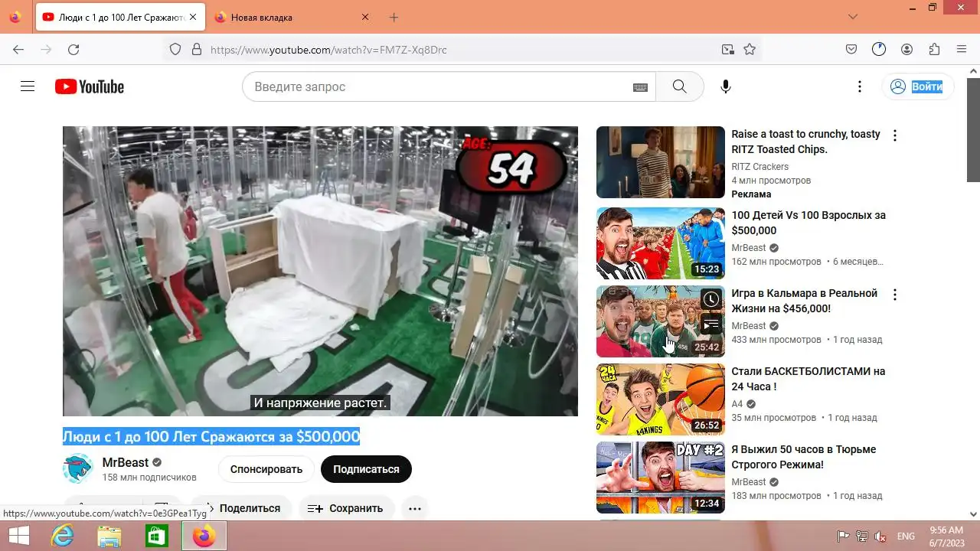Open the MrBeast channel name link
The height and width of the screenshot is (551, 980).
[x=126, y=462]
